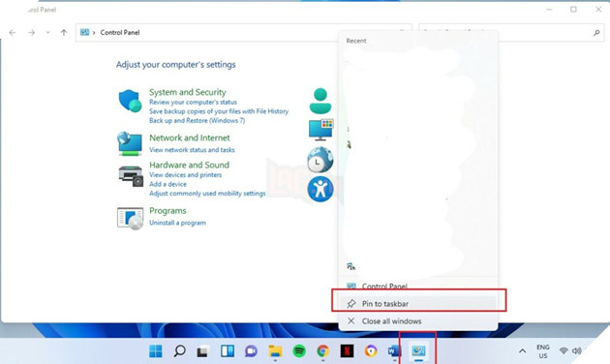Go up one level with up arrow
Screen dimensions: 610x364
pyautogui.click(x=64, y=33)
